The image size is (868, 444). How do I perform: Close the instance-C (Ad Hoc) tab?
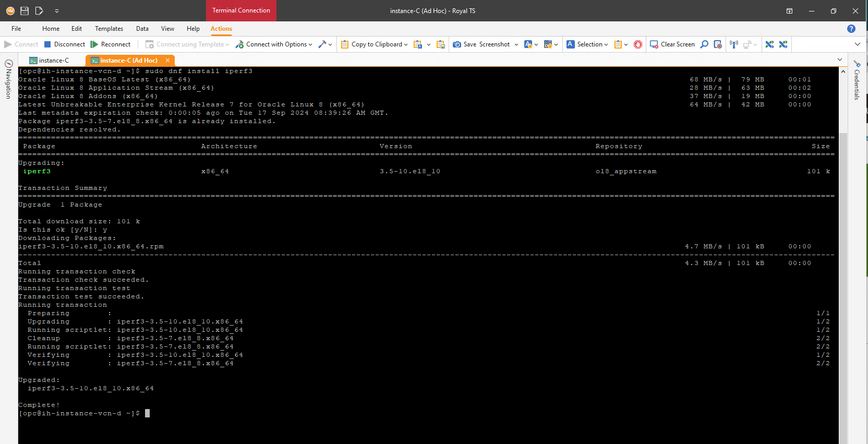[x=167, y=61]
